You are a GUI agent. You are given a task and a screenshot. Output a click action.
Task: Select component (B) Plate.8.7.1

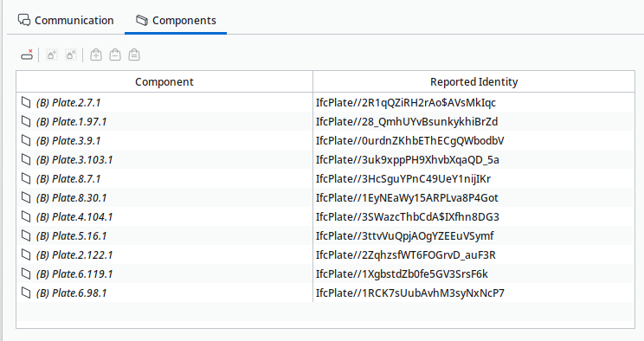pos(68,178)
